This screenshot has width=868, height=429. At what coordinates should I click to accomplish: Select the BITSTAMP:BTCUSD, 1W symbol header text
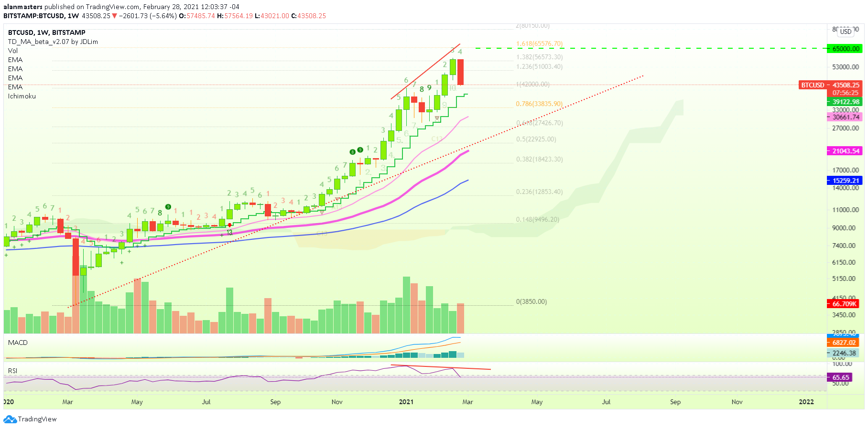pos(41,16)
